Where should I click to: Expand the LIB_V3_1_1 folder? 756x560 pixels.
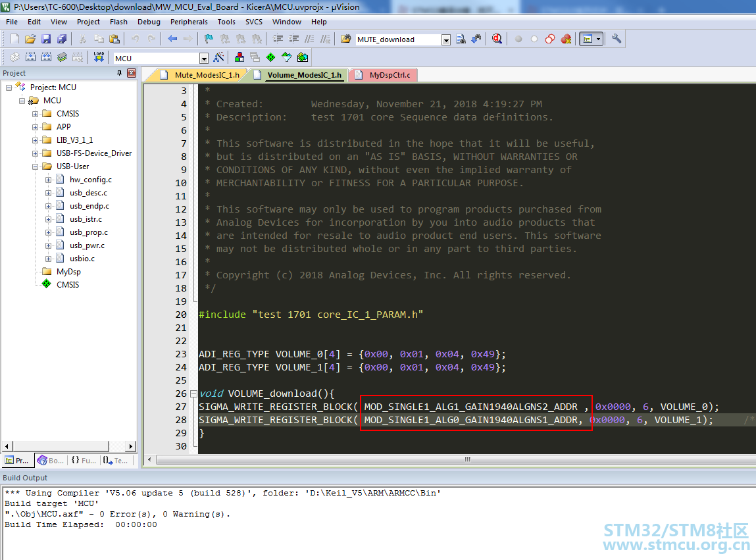pos(35,140)
